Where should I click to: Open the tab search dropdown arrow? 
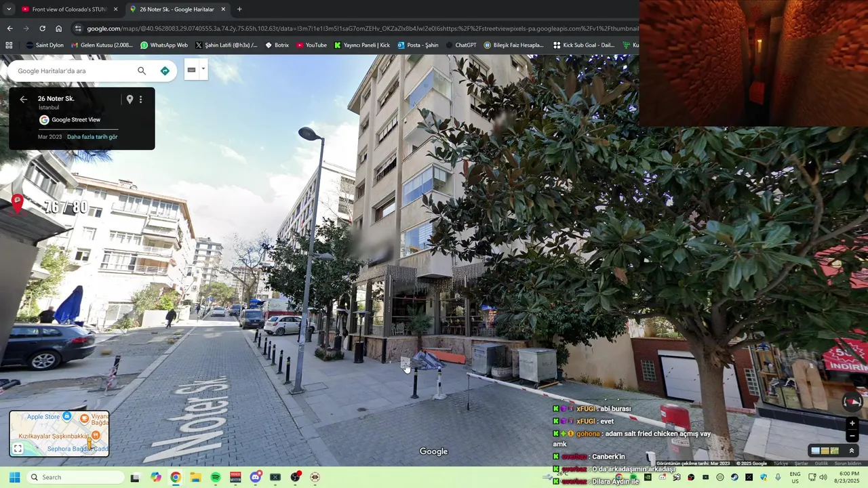click(x=8, y=9)
